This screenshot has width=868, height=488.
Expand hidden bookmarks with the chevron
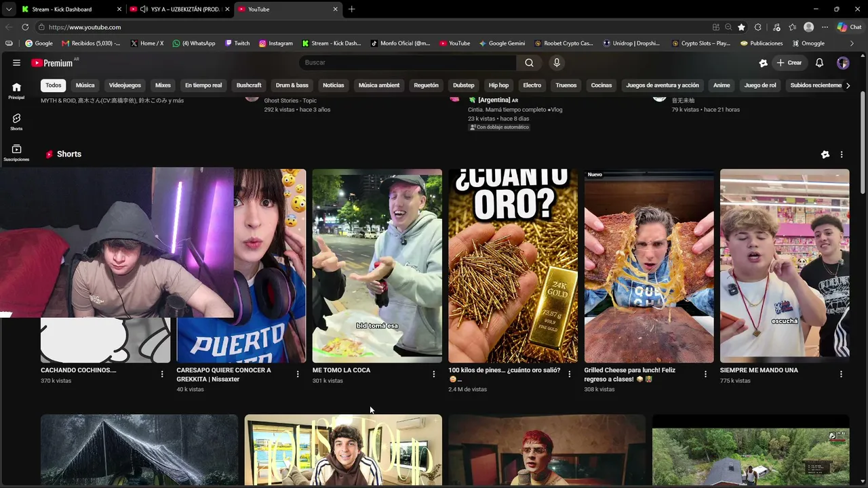click(852, 43)
